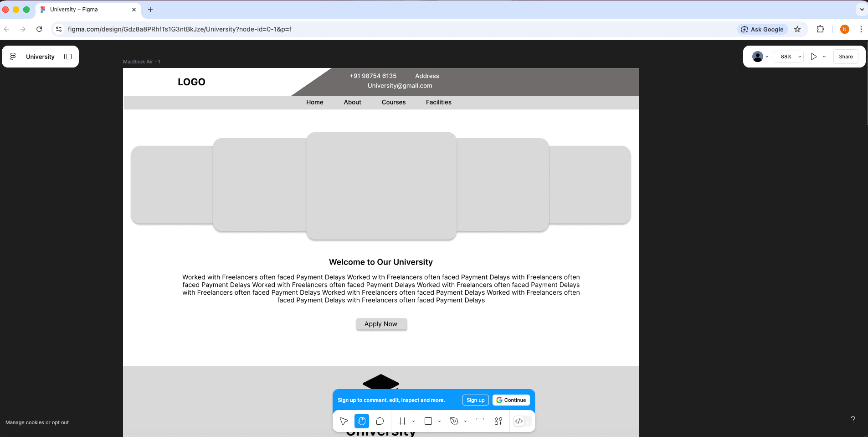Click the Home nav item in design
Screen dimensions: 868x437
coord(315,102)
